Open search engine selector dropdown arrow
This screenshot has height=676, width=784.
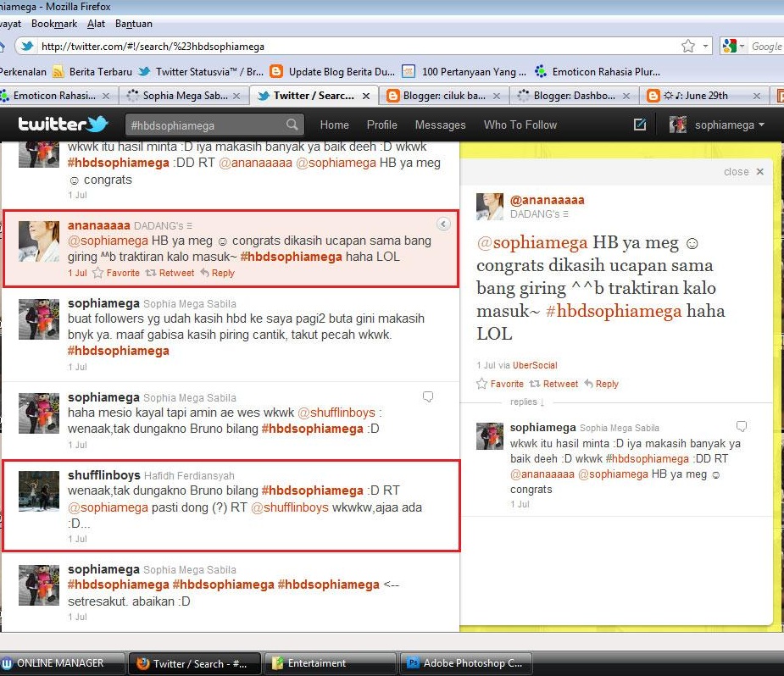(742, 46)
